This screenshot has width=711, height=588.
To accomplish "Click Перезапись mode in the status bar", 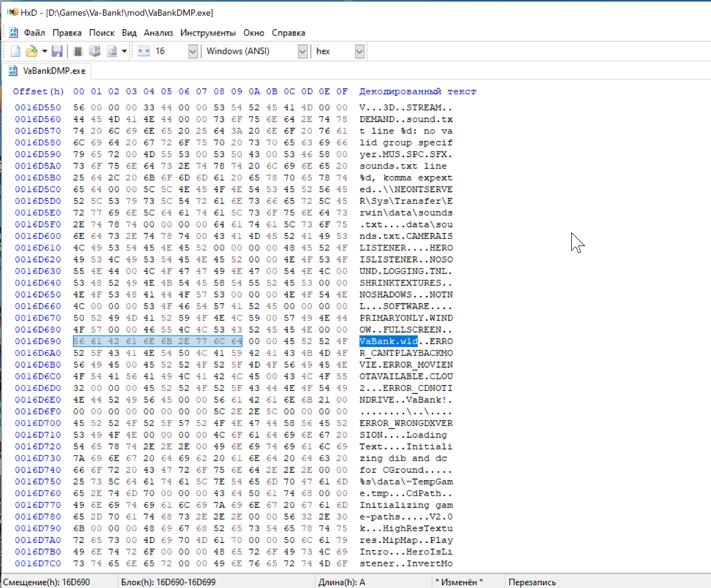I will [x=532, y=582].
